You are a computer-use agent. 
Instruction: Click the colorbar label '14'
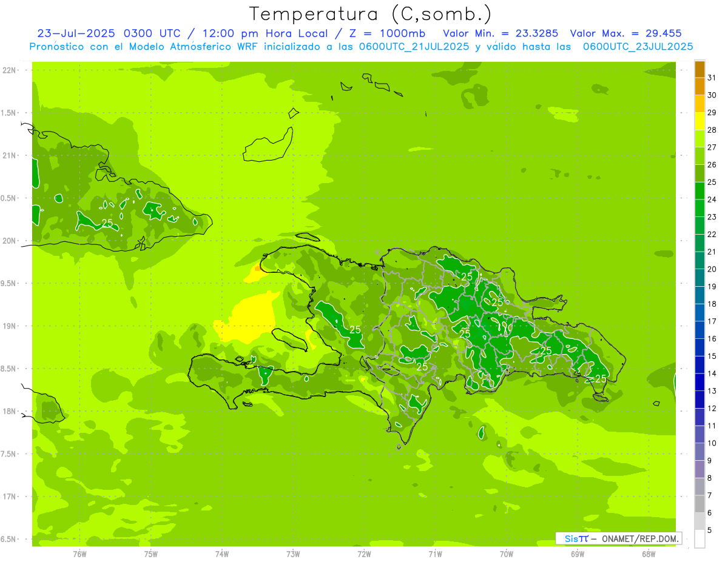tap(712, 373)
